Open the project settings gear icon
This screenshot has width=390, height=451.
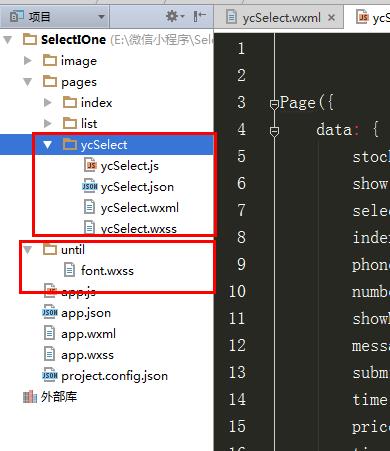tap(174, 16)
